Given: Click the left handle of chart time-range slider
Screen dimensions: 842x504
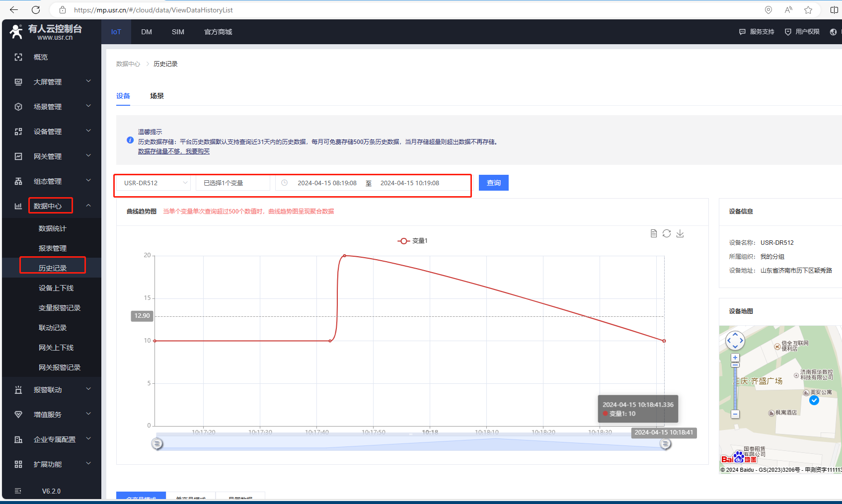Looking at the screenshot, I should click(x=157, y=443).
